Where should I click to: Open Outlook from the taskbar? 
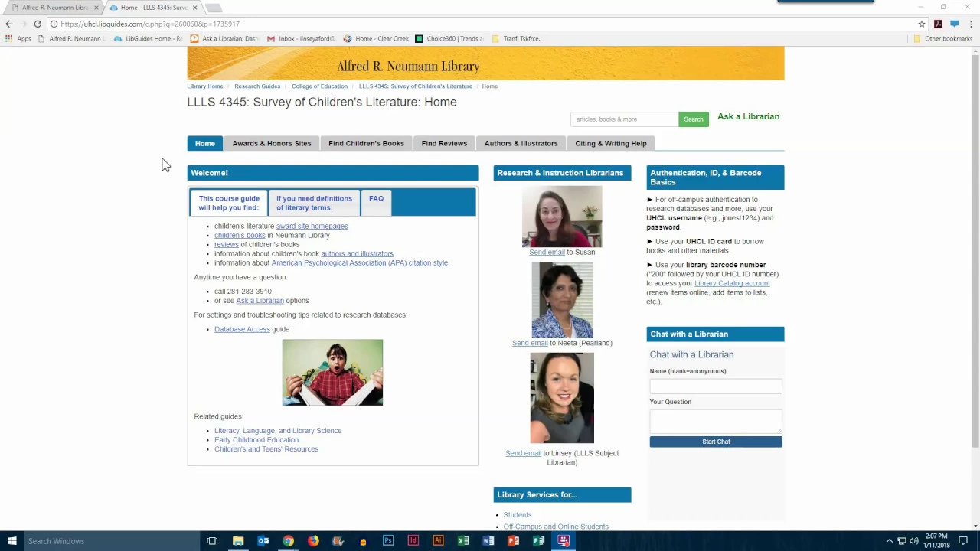[x=263, y=541]
